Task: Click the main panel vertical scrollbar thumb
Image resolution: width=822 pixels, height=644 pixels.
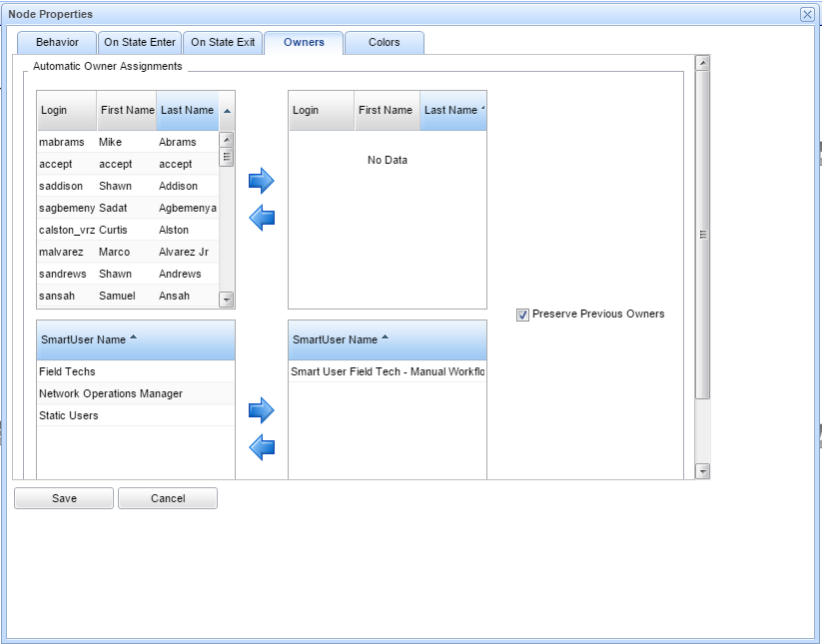Action: pos(702,235)
